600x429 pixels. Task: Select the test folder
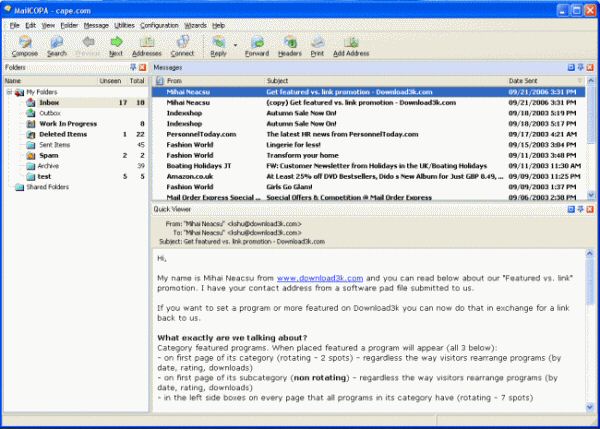coord(44,176)
